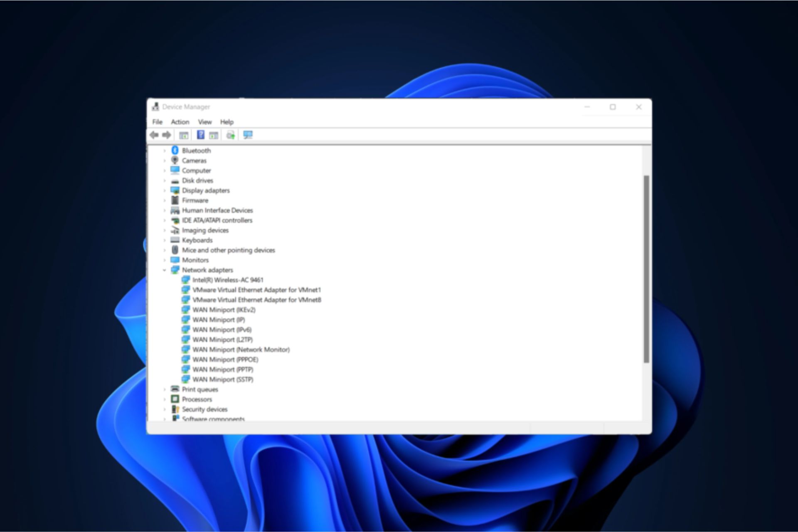Close the Device Manager window

[639, 107]
